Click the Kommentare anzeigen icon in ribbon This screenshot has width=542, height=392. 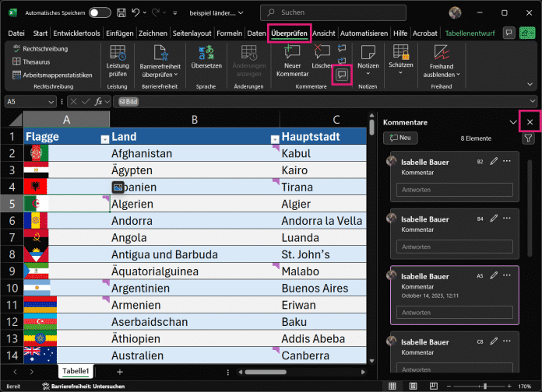coord(341,73)
